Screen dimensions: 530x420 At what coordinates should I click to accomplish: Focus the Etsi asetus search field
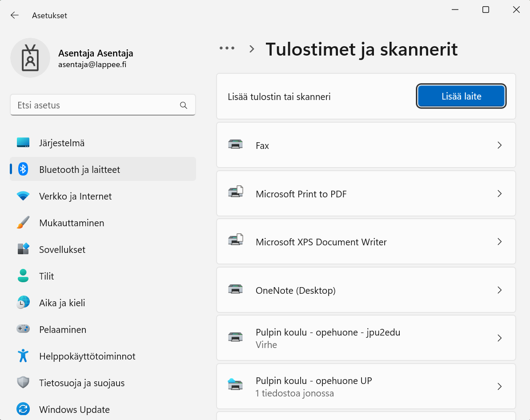pyautogui.click(x=103, y=105)
